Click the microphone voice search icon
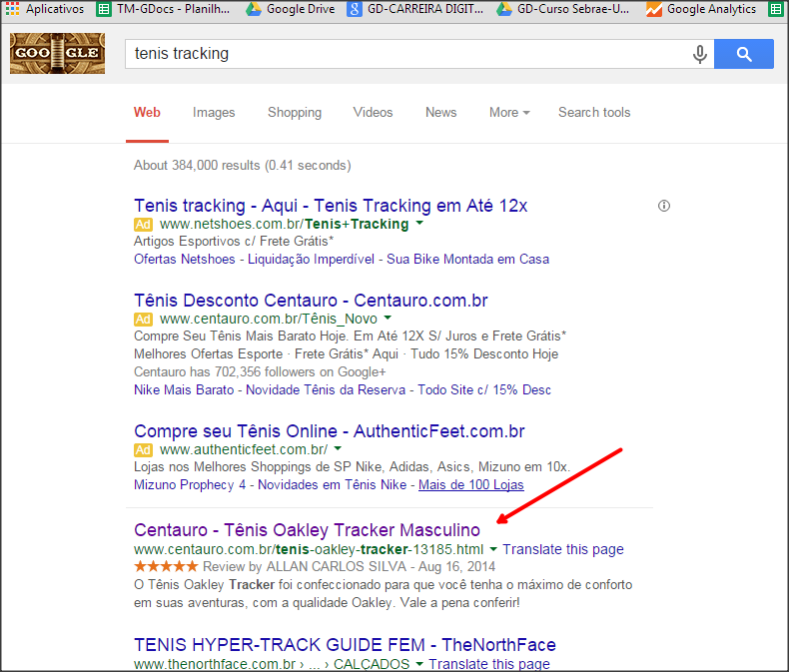The width and height of the screenshot is (789, 672). click(700, 54)
